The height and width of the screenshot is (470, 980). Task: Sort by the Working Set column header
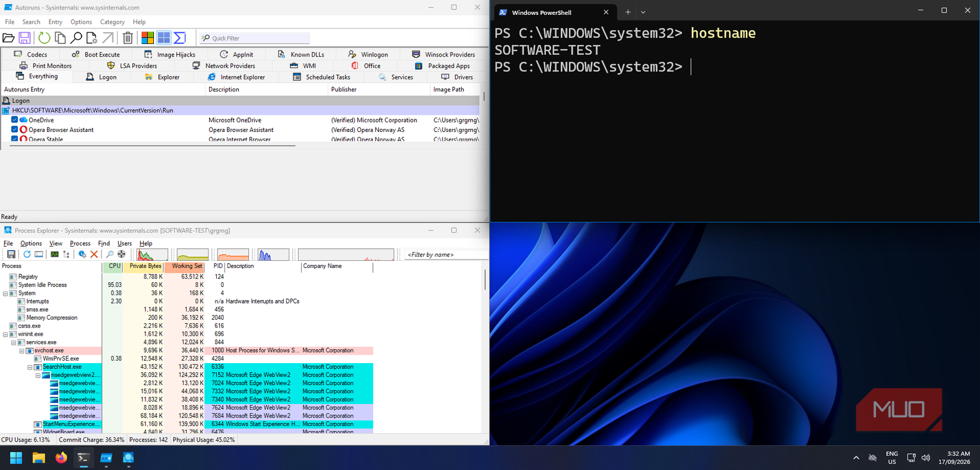(x=185, y=267)
